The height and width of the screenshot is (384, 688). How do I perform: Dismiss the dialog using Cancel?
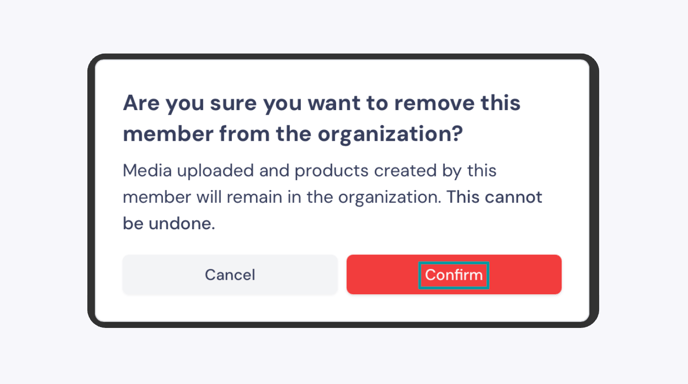click(230, 274)
